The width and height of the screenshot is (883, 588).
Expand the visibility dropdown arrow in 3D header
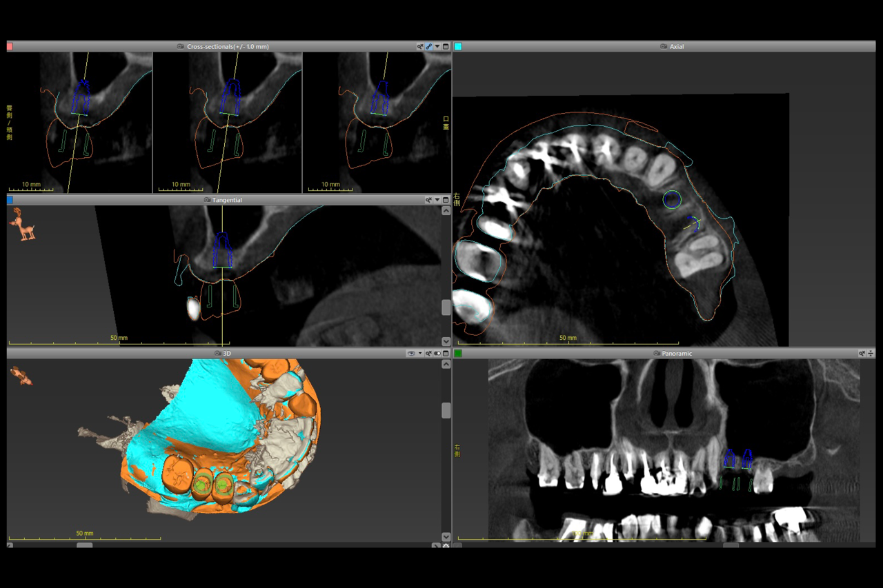point(420,354)
